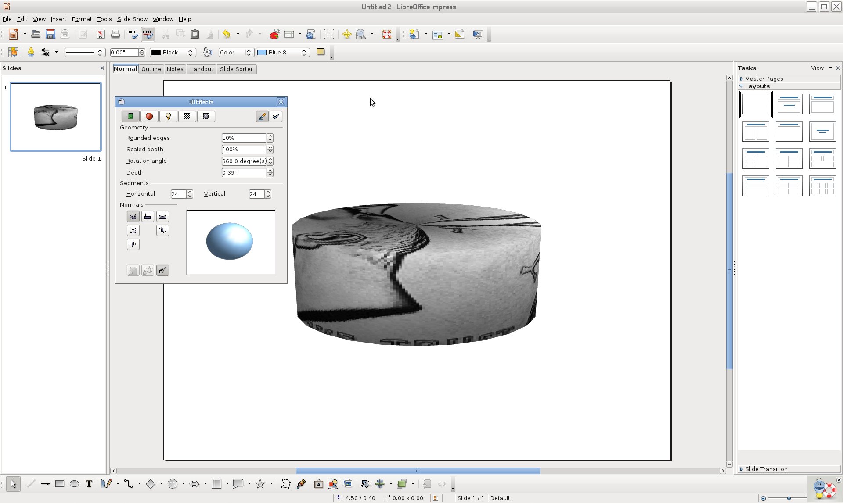Image resolution: width=843 pixels, height=504 pixels.
Task: Click the Paste clipboard icon
Action: pyautogui.click(x=195, y=34)
